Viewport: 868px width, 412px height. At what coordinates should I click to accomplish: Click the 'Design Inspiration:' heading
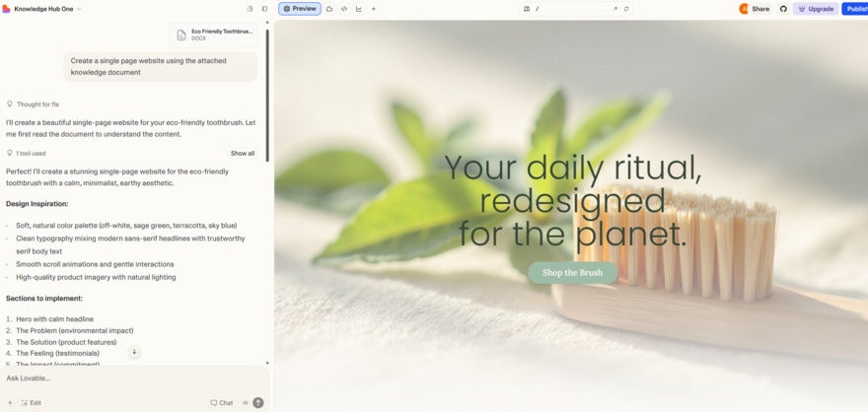37,204
